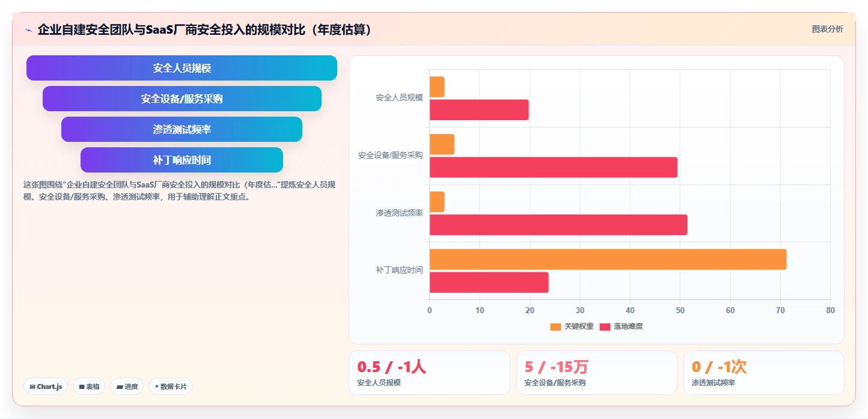The image size is (868, 419).
Task: Click the 安全设备/服务采购 y-axis label
Action: click(x=391, y=155)
